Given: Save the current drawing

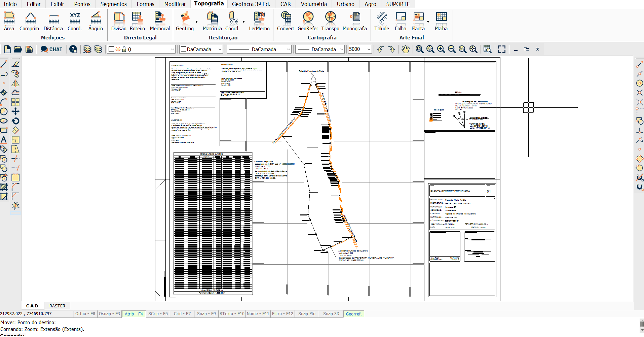Looking at the screenshot, I should pyautogui.click(x=29, y=49).
